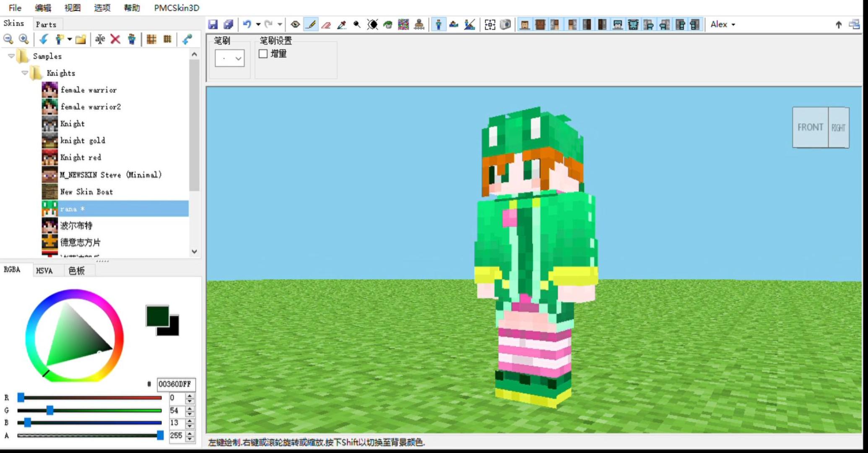Click the FRONT face of view cube

(810, 127)
